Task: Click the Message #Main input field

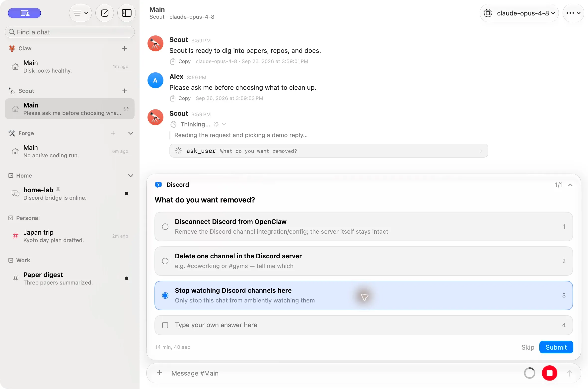Action: [x=344, y=373]
